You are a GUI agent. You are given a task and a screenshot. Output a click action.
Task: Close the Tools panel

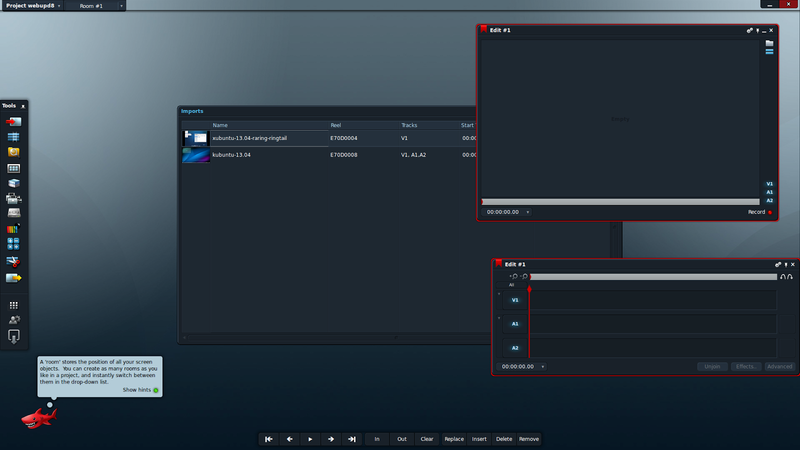(23, 106)
